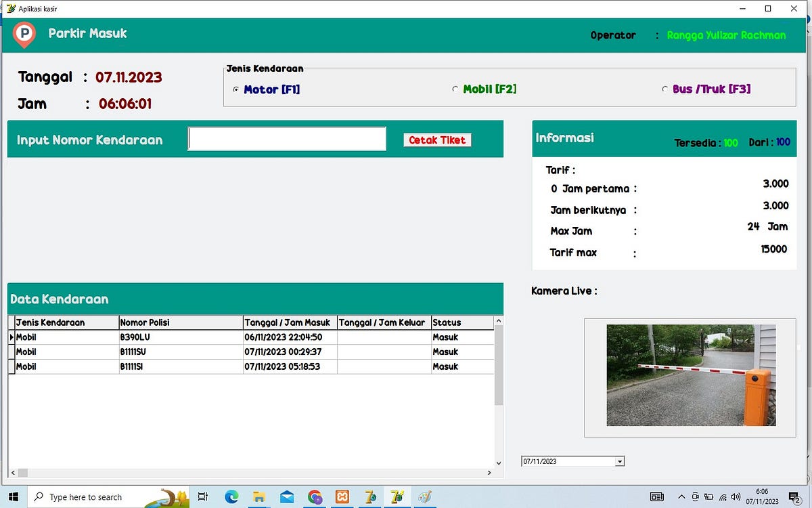Expand the hidden icons chevron in system tray

682,496
